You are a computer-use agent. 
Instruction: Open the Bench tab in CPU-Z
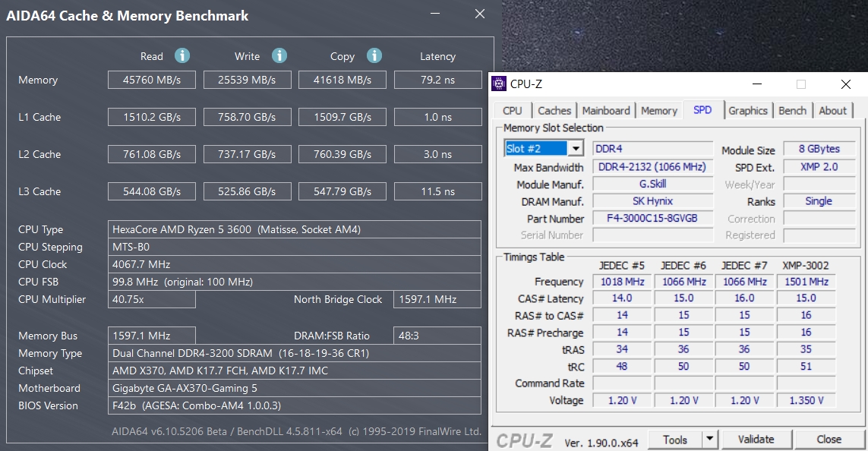(792, 111)
